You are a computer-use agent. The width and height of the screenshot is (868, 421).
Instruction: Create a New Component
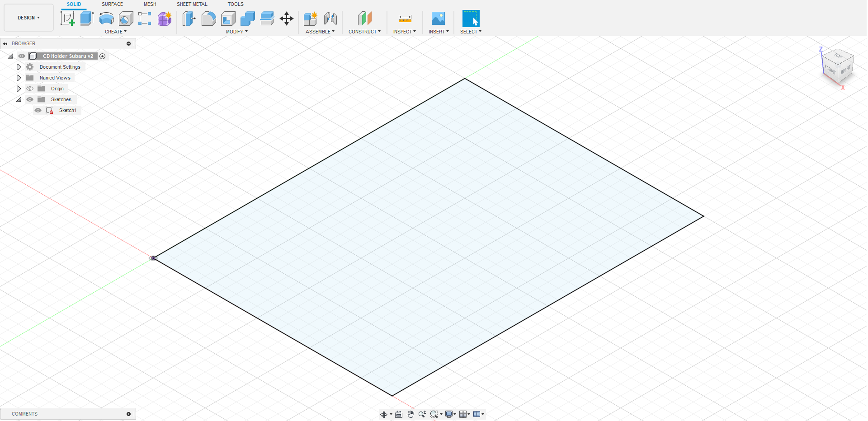pos(311,19)
